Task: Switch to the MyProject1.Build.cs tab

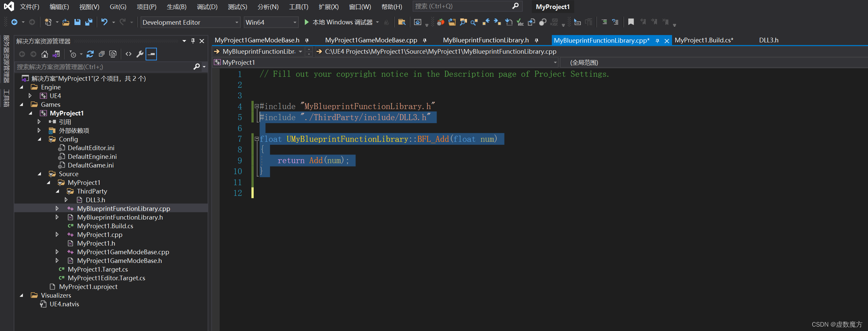Action: [704, 40]
